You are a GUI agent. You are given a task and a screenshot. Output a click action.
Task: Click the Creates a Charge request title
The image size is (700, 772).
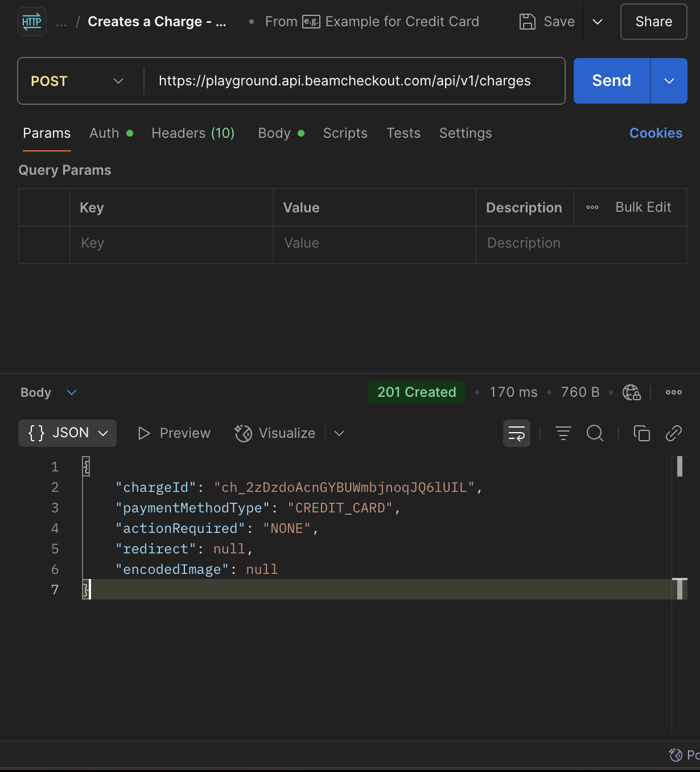[x=157, y=22]
